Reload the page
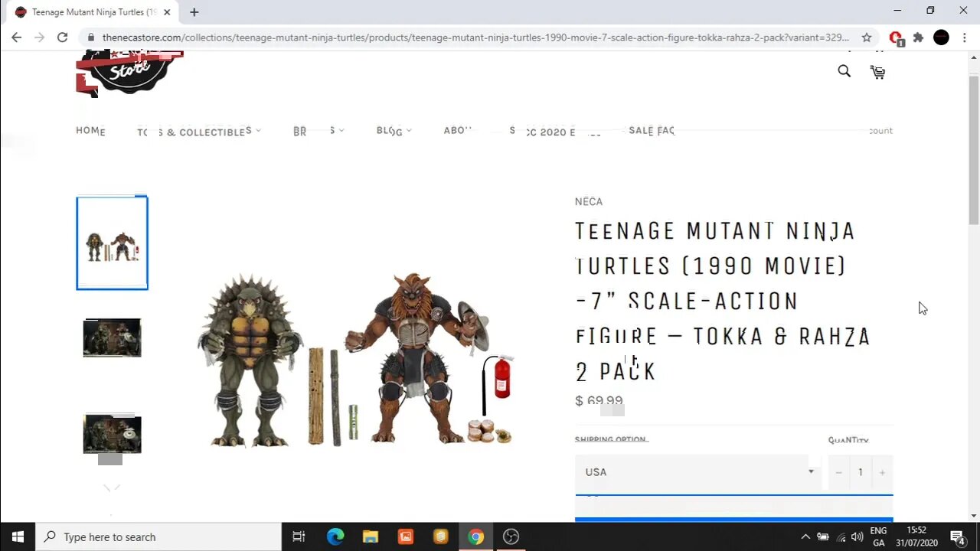The height and width of the screenshot is (551, 980). tap(62, 37)
